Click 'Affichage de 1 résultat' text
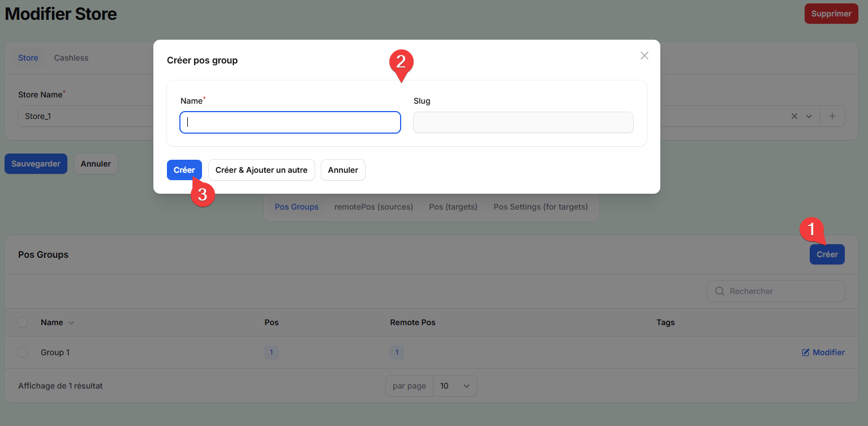 click(x=61, y=386)
